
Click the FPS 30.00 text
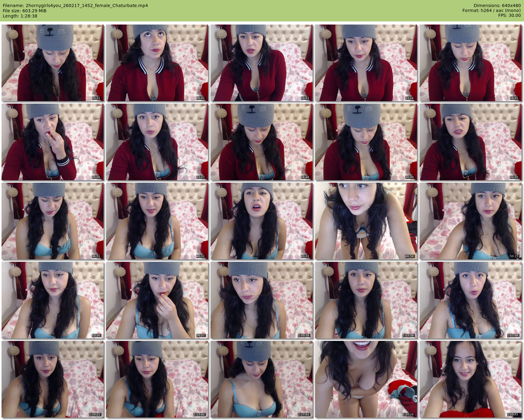[x=509, y=15]
